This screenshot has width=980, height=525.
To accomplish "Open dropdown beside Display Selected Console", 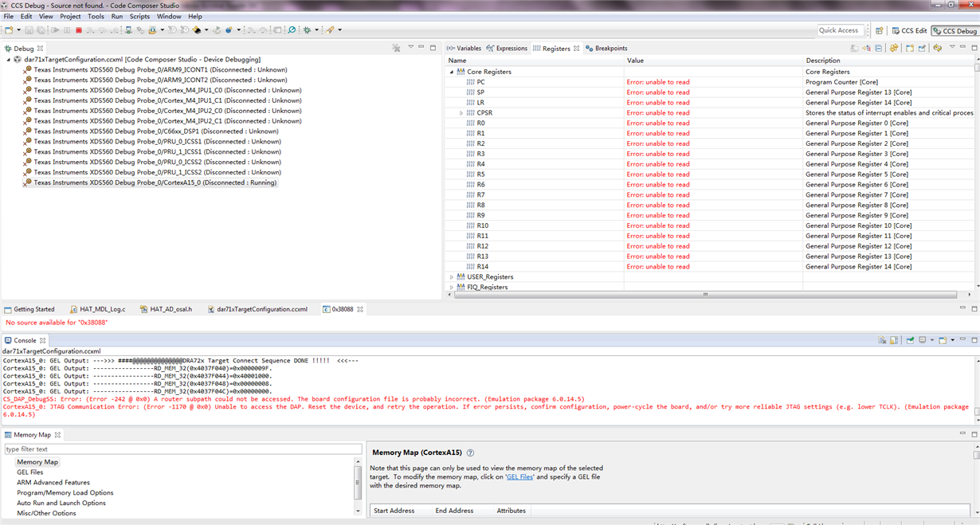I will (932, 340).
